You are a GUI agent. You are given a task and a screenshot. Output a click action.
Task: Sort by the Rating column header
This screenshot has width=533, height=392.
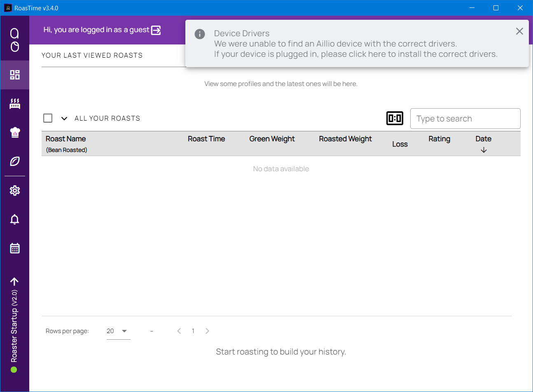pos(439,139)
